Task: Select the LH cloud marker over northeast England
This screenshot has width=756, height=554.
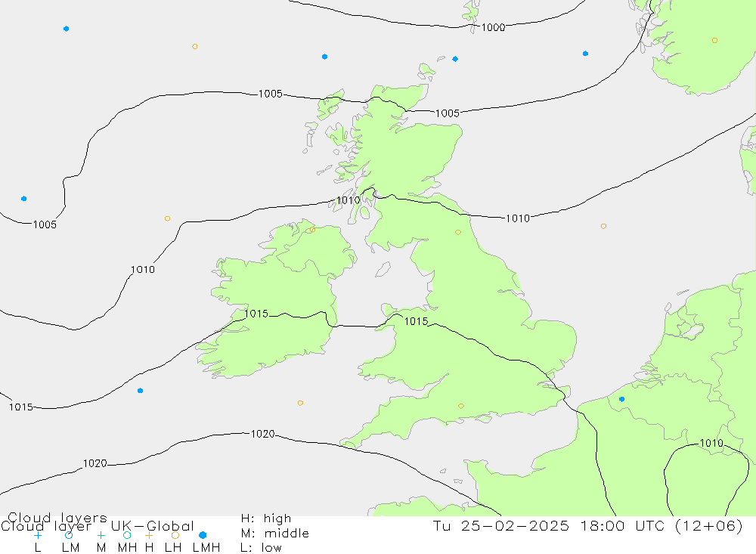Action: click(458, 232)
